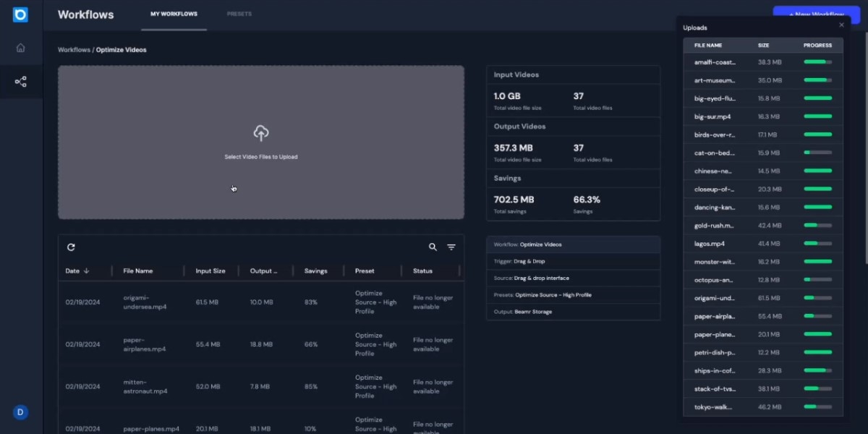This screenshot has height=434, width=868.
Task: Open the Home icon in the sidebar
Action: [x=20, y=47]
